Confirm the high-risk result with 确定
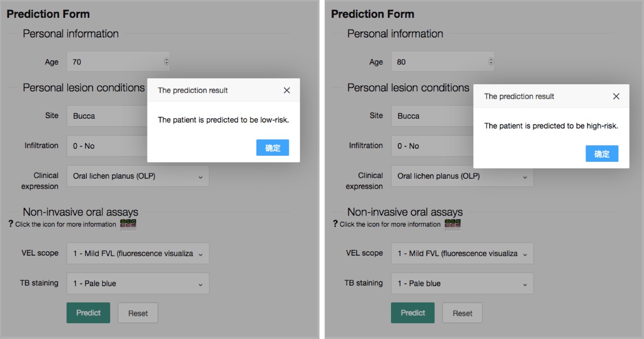Image resolution: width=644 pixels, height=339 pixels. (602, 154)
